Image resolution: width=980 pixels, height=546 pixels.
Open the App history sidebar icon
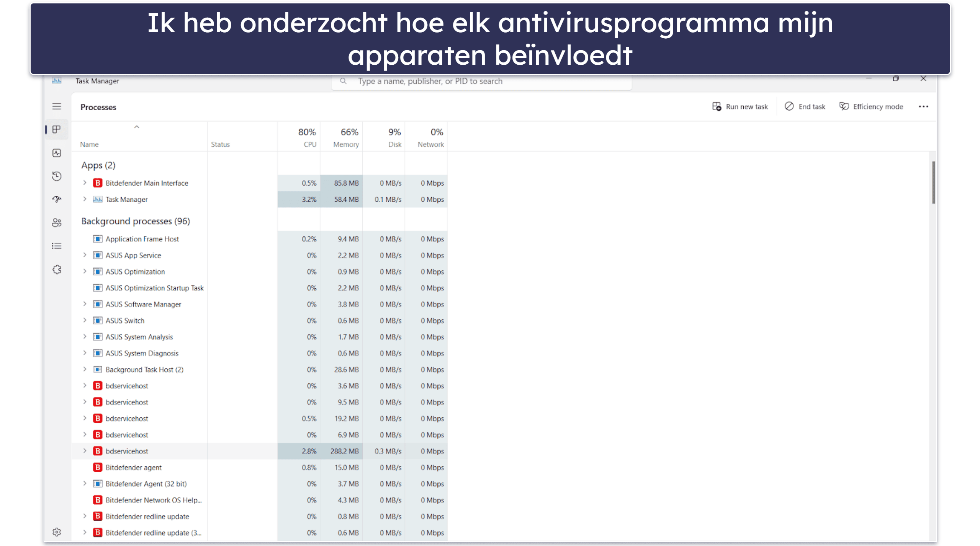(x=57, y=176)
